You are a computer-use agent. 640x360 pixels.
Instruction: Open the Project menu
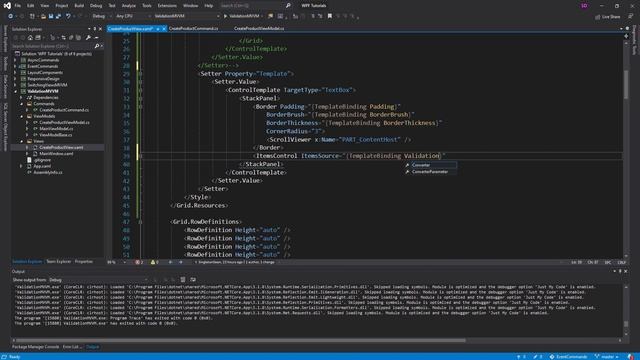point(62,6)
